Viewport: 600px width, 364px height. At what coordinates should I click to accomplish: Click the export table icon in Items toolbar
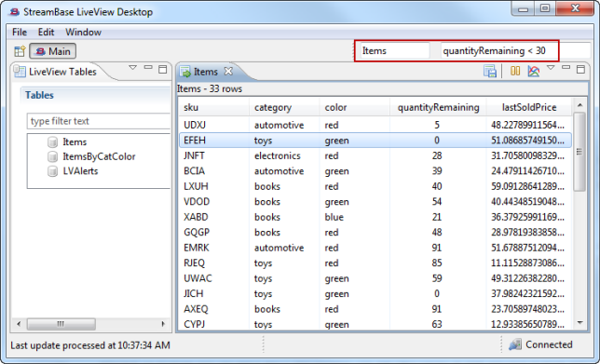click(x=490, y=71)
